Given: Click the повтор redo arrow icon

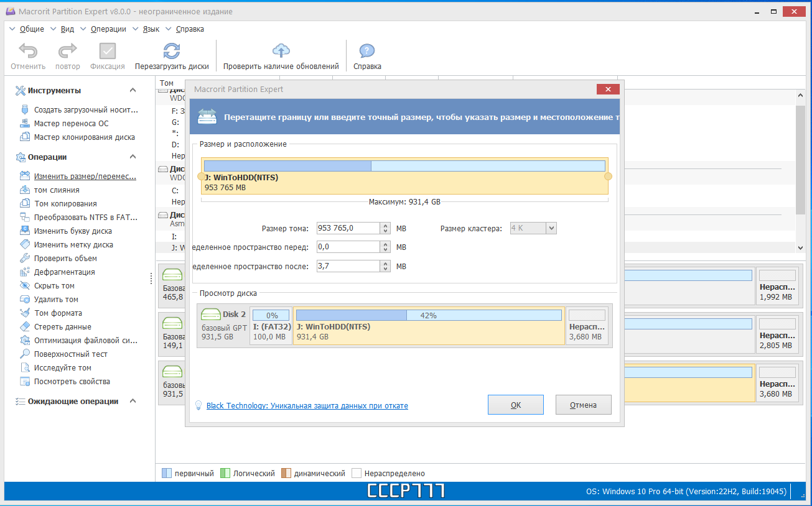Looking at the screenshot, I should pyautogui.click(x=67, y=51).
